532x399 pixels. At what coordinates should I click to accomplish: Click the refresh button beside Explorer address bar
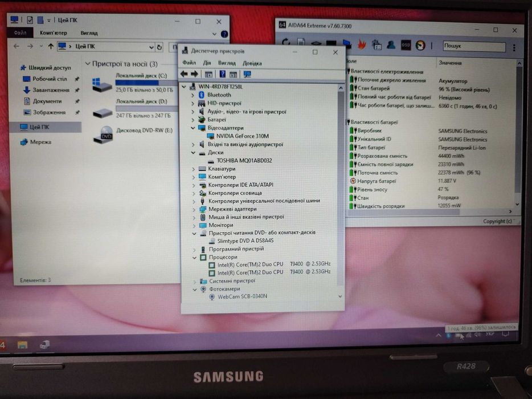[159, 47]
